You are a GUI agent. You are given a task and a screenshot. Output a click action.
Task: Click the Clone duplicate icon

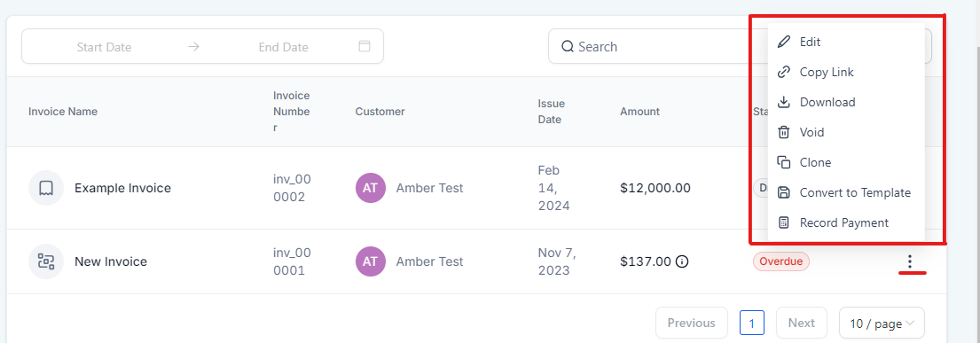click(x=783, y=162)
